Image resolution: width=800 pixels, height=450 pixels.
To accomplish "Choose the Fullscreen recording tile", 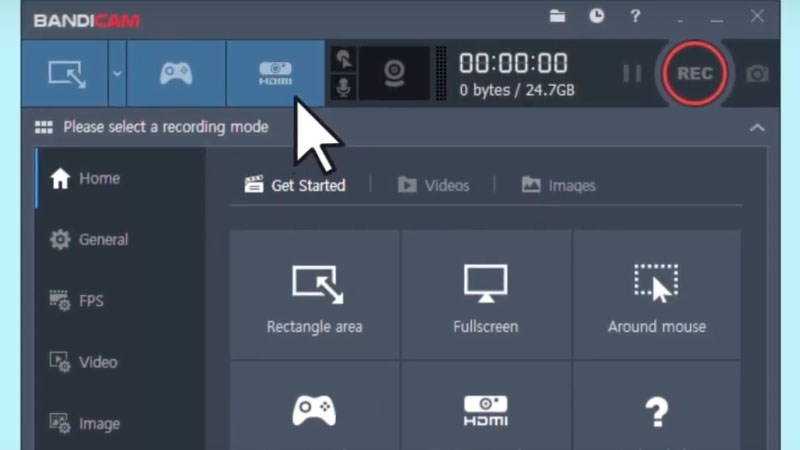I will pos(486,295).
